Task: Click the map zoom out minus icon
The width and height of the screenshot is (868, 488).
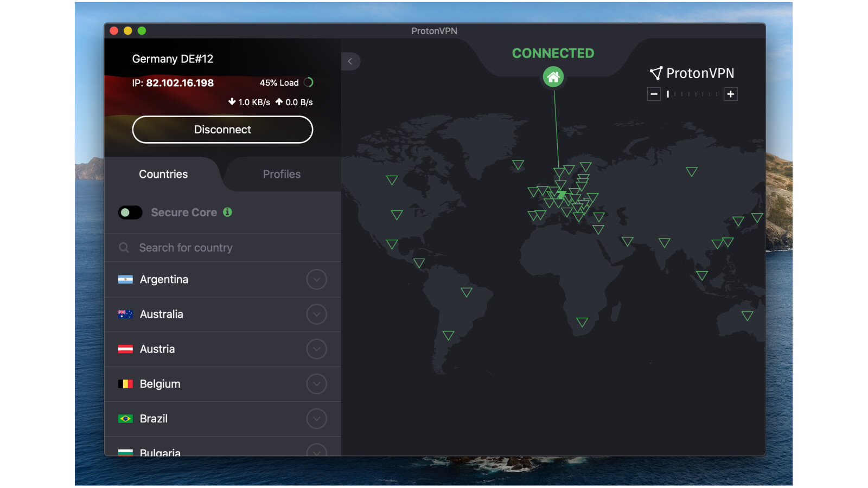Action: pos(654,94)
